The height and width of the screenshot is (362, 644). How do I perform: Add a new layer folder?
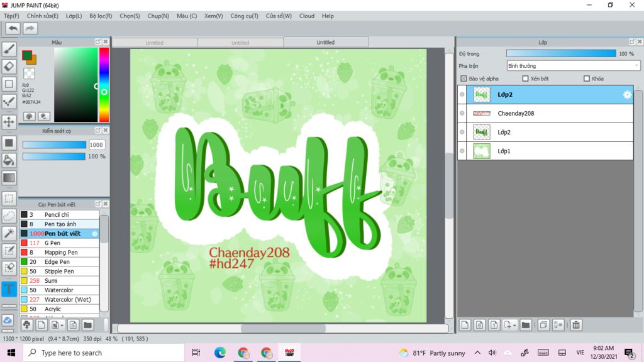point(526,325)
